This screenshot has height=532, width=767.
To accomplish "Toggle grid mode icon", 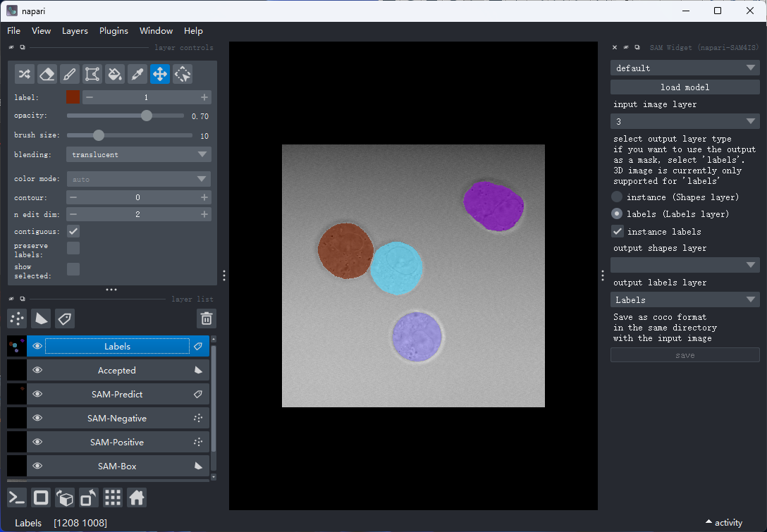I will coord(113,497).
